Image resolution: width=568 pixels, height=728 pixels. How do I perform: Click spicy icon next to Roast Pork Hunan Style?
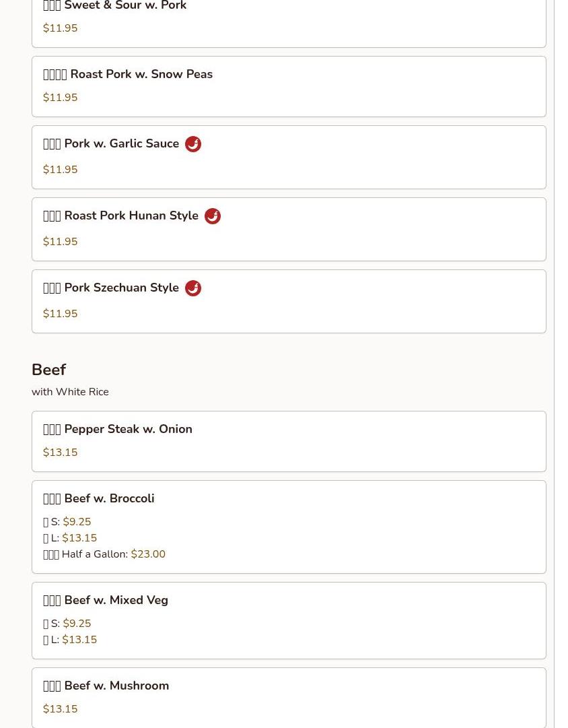[213, 216]
